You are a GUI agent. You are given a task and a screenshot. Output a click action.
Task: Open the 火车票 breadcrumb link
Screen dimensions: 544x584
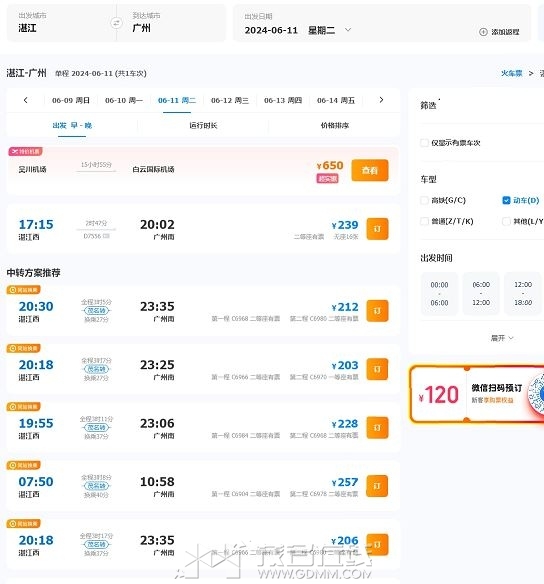tap(512, 73)
